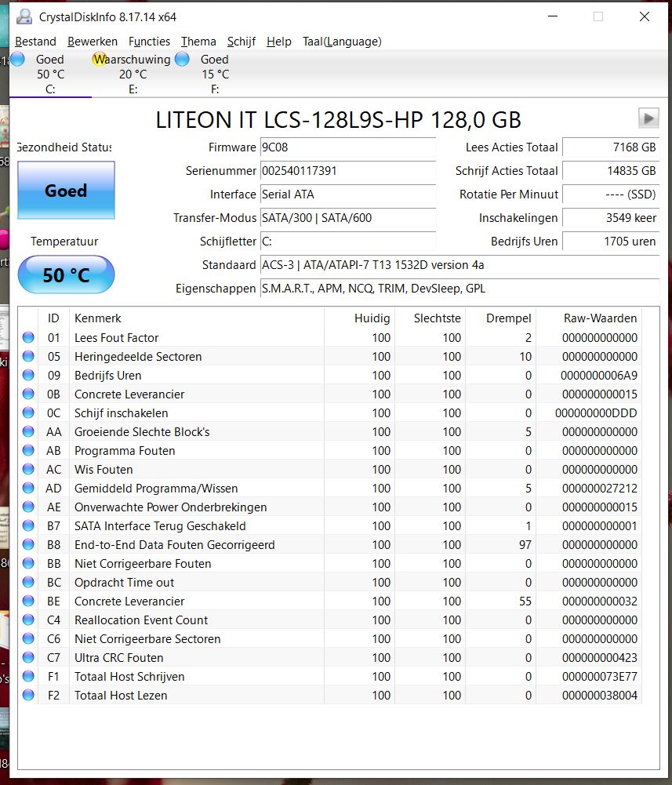Click status orb for Niet Corrigeerbare Sectoren
672x785 pixels.
coord(28,639)
